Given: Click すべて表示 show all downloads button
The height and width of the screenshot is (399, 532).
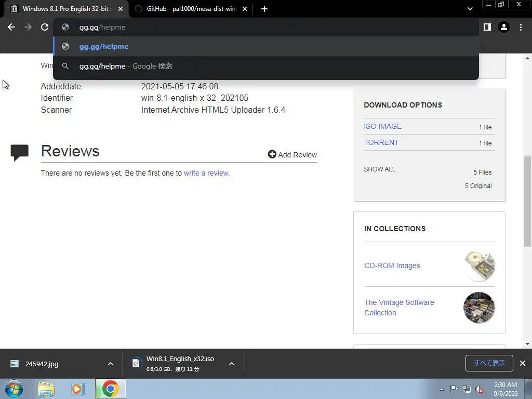Looking at the screenshot, I should point(489,363).
